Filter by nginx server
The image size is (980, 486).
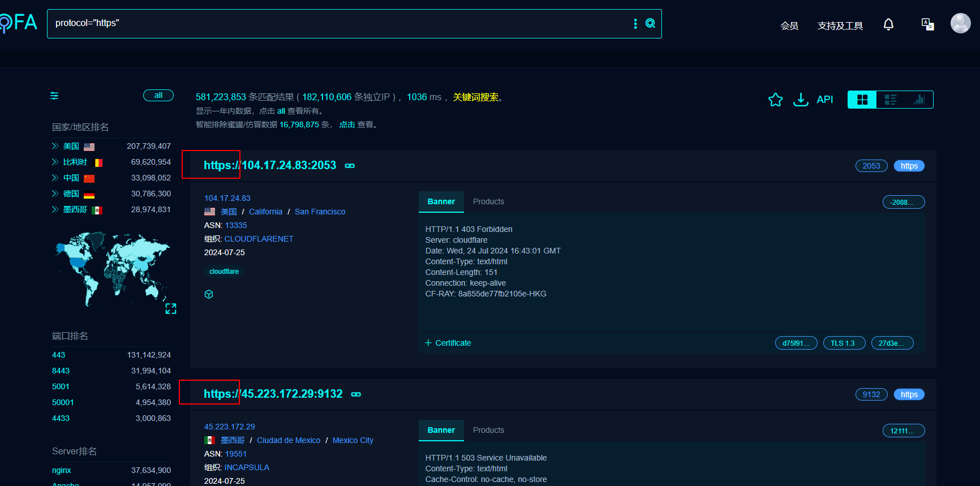click(x=62, y=470)
